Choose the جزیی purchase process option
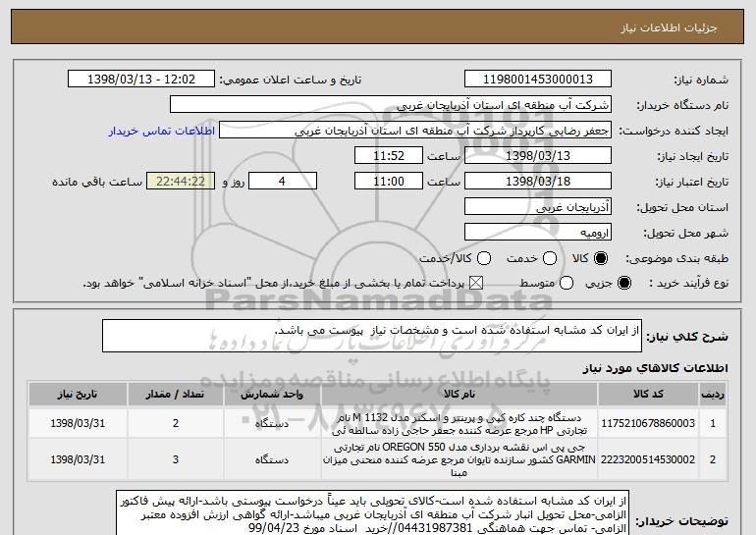756x535 pixels. 623,284
